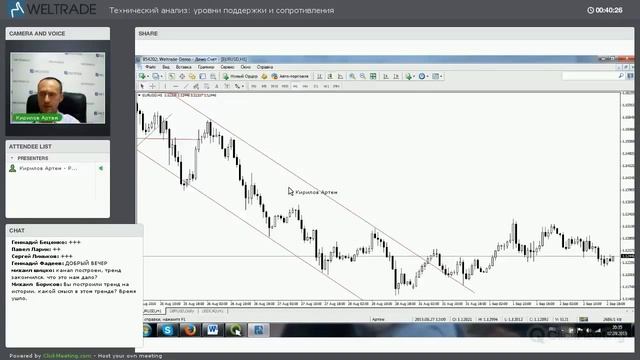Switch timeframe to M1
The width and height of the screenshot is (640, 360).
[x=253, y=86]
